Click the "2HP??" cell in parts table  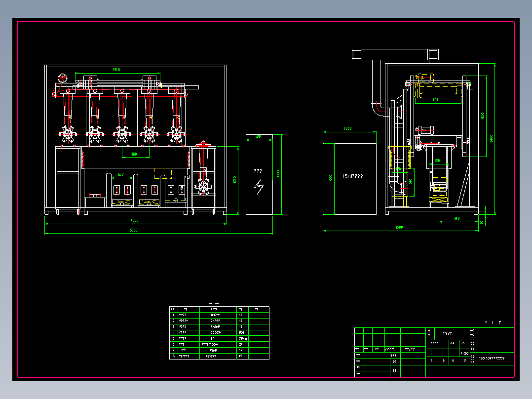215,321
